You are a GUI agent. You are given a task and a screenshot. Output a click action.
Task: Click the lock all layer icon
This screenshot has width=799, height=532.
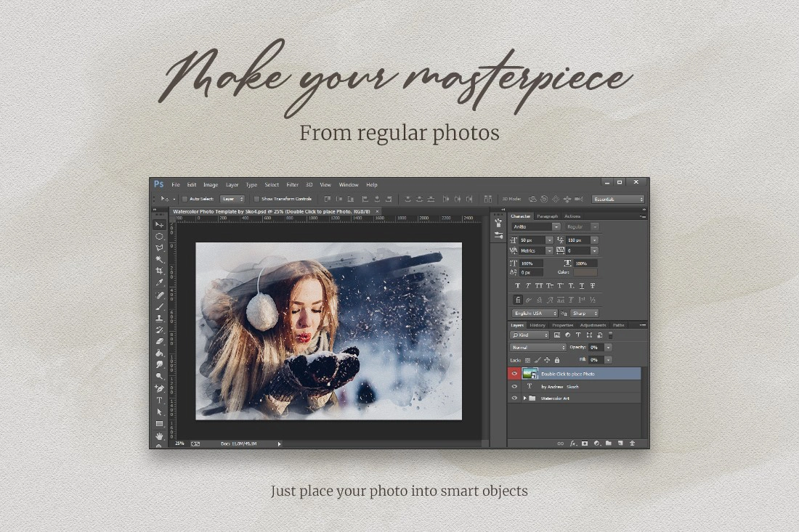click(557, 360)
